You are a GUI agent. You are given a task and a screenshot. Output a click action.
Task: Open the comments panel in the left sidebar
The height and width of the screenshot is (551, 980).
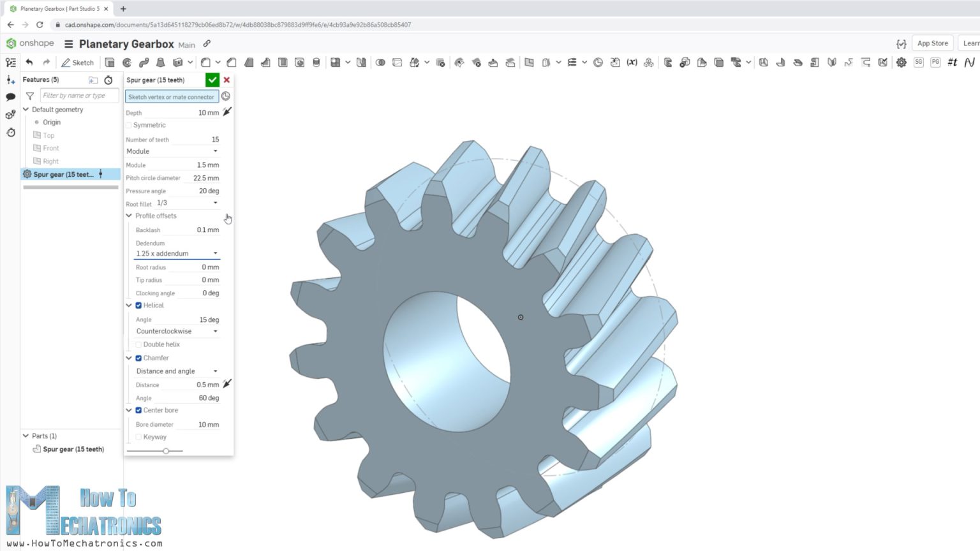point(10,96)
